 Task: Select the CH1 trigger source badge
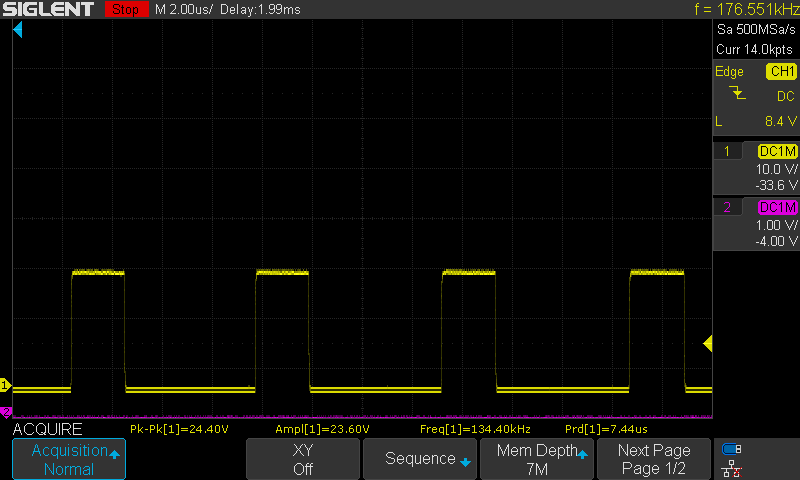782,71
